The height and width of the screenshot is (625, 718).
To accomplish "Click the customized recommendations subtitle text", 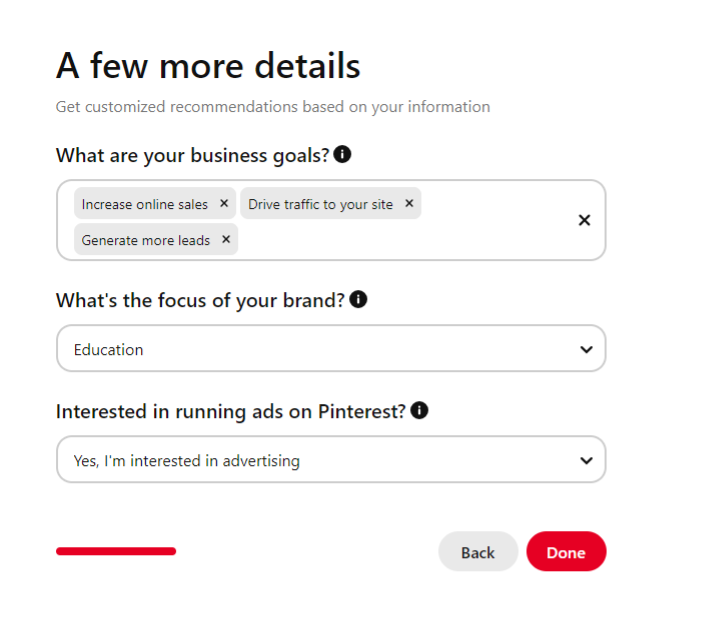I will pyautogui.click(x=273, y=107).
